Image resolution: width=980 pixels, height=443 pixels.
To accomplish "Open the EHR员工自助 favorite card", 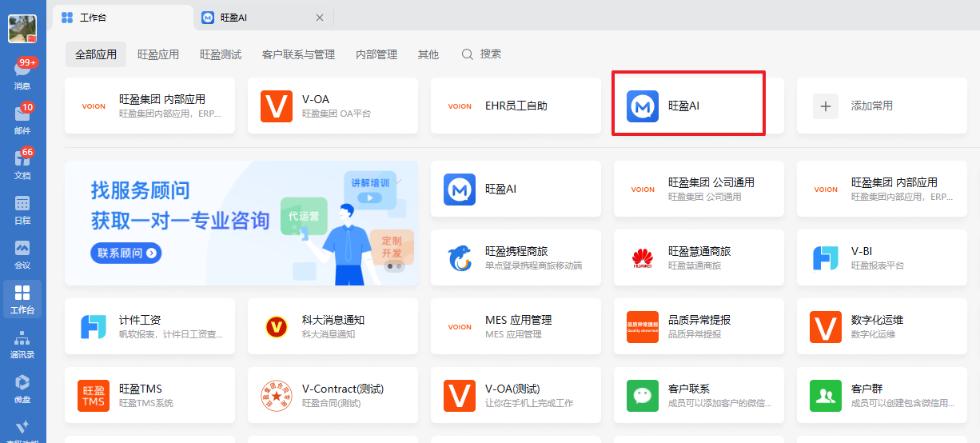I will [516, 106].
